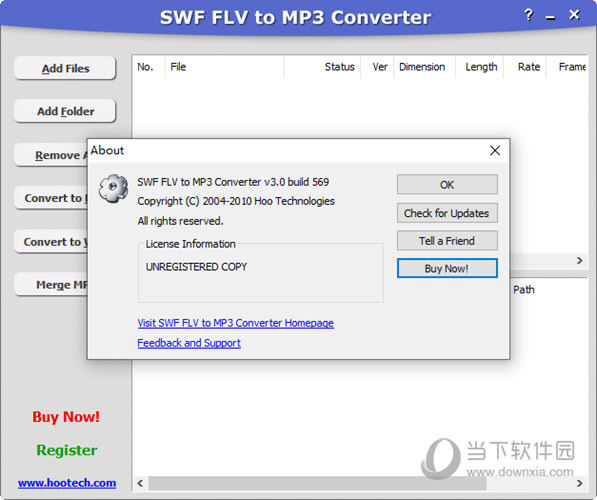Click the Remove button in sidebar
597x500 pixels.
tap(51, 155)
